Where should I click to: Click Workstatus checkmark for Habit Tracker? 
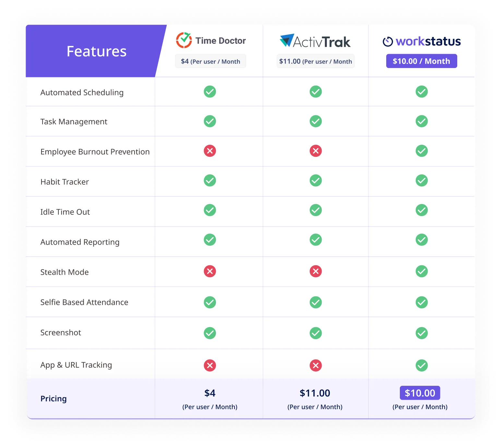[422, 180]
